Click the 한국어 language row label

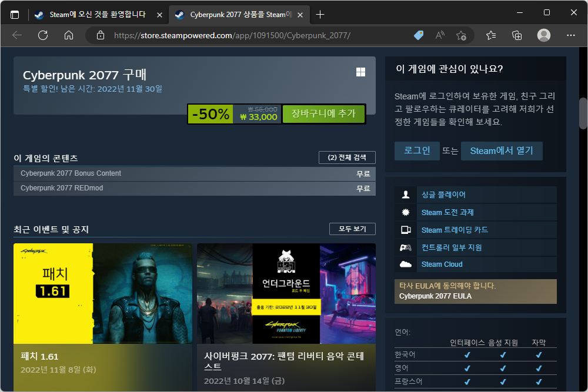coord(405,354)
